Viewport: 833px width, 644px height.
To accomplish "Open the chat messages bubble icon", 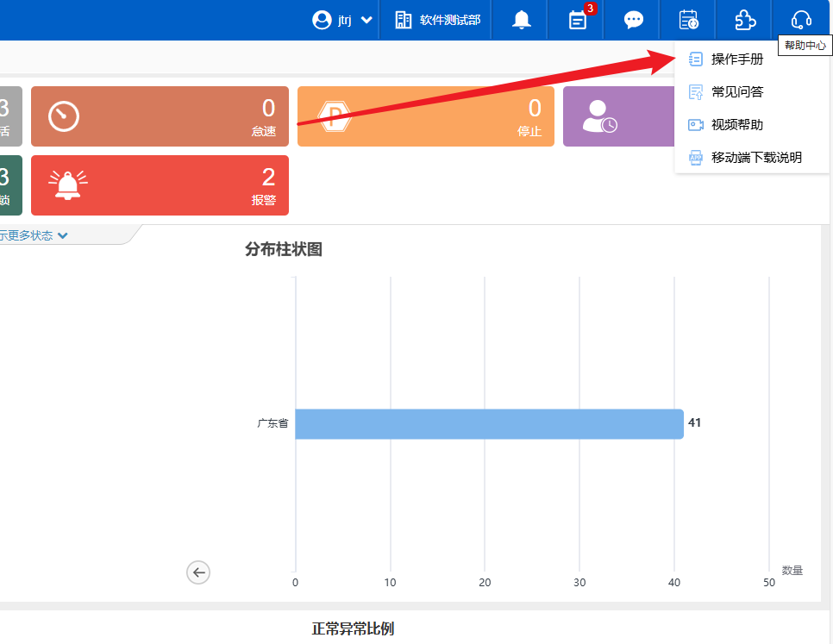I will 634,20.
